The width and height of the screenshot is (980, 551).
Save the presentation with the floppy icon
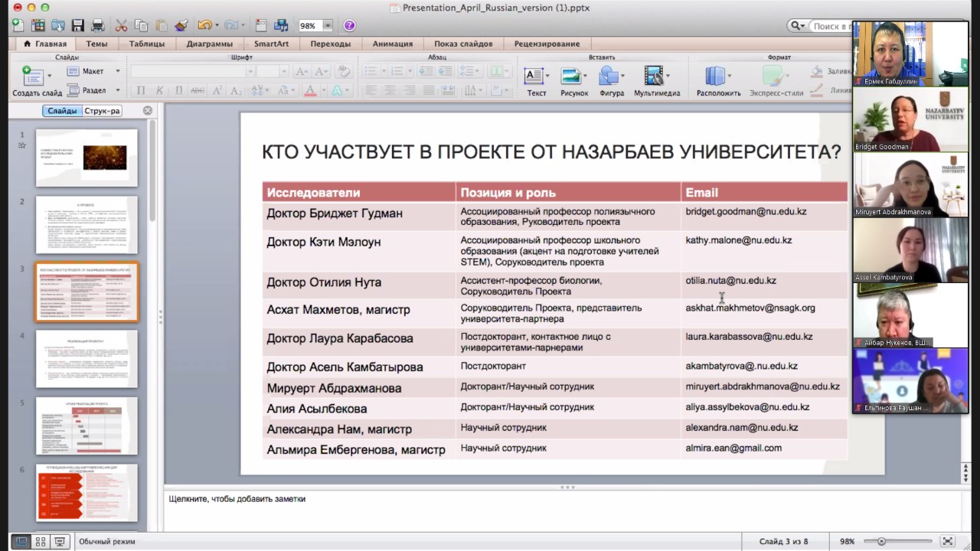[78, 25]
